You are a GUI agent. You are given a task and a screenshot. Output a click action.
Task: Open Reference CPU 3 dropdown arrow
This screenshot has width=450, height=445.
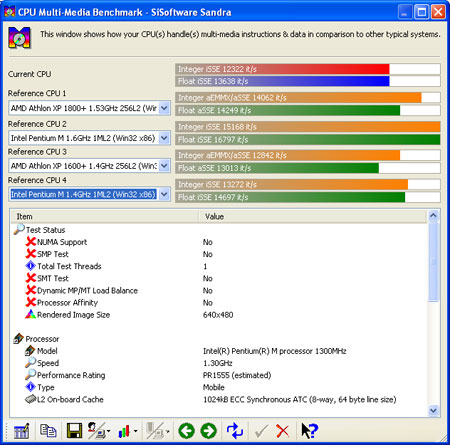pos(164,165)
